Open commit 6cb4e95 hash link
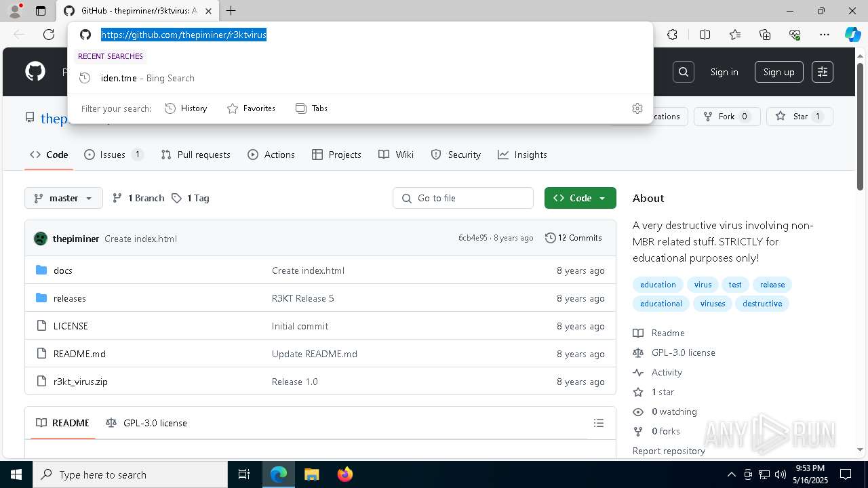This screenshot has width=868, height=488. [x=473, y=238]
